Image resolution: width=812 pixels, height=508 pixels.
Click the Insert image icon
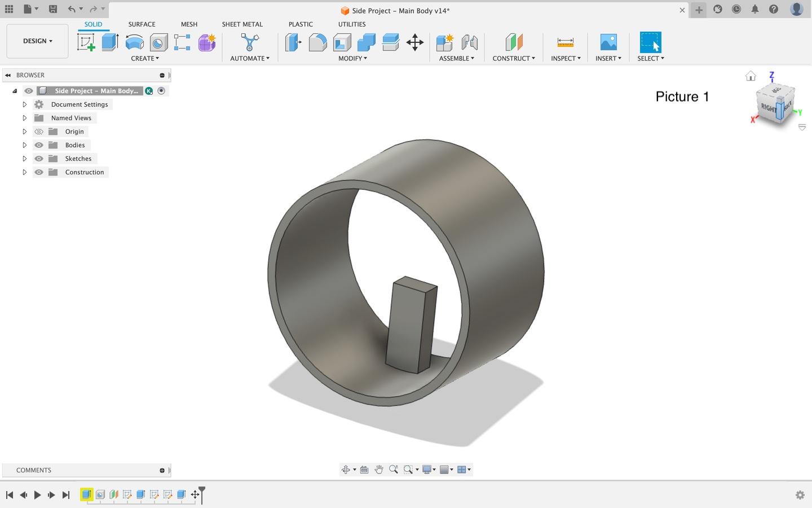click(x=608, y=42)
